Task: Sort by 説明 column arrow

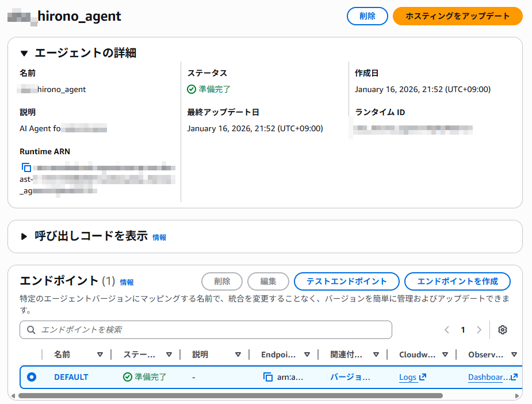Action: point(238,355)
